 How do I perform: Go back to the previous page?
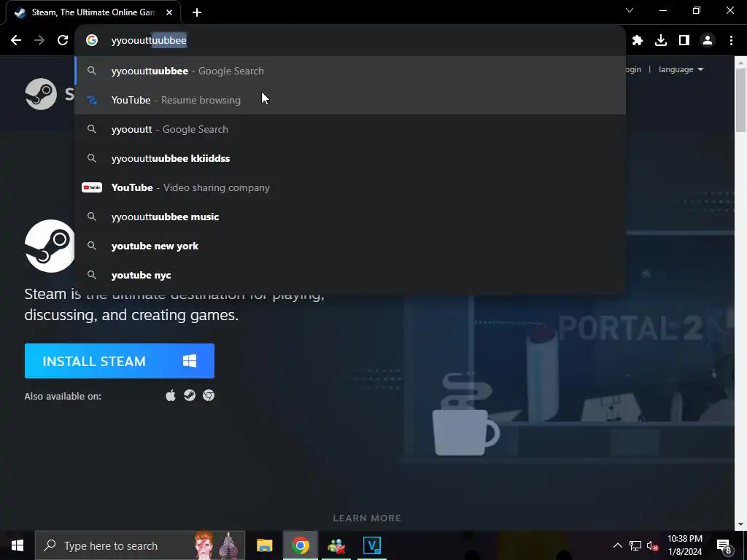pyautogui.click(x=16, y=41)
